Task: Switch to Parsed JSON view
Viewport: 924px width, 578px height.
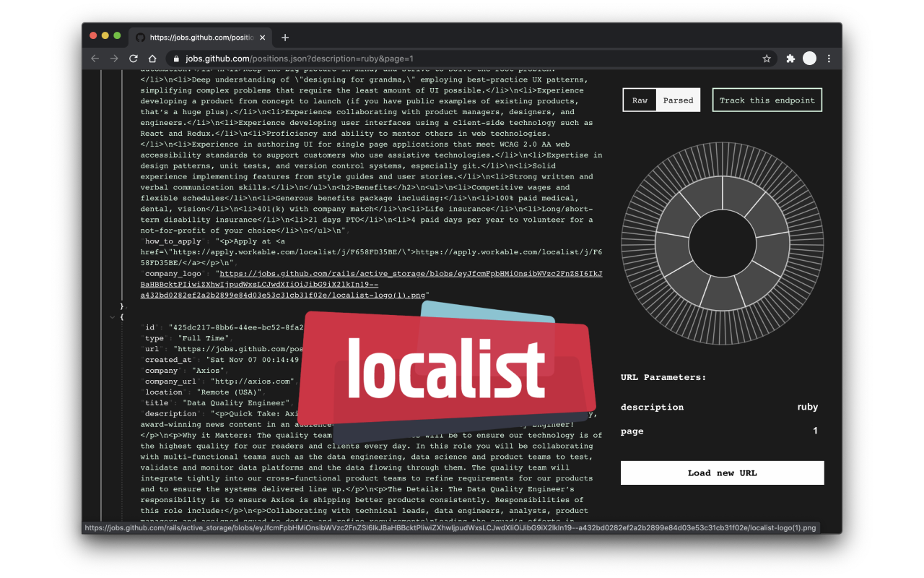Action: [x=679, y=100]
